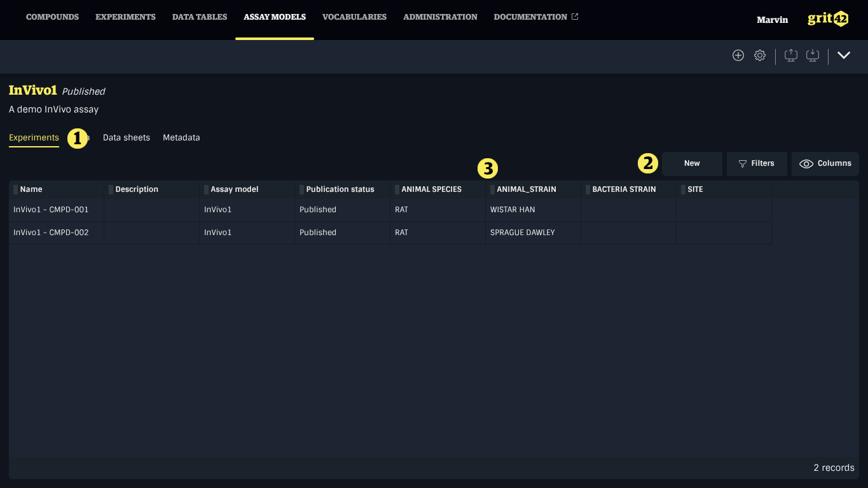The height and width of the screenshot is (488, 868).
Task: Click the plus-circle add icon in toolbar
Action: click(x=738, y=55)
